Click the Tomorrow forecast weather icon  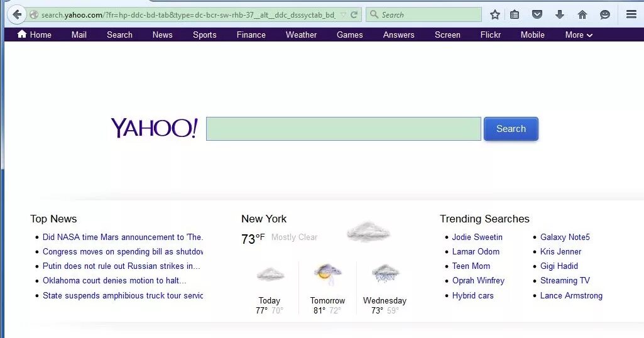327,274
